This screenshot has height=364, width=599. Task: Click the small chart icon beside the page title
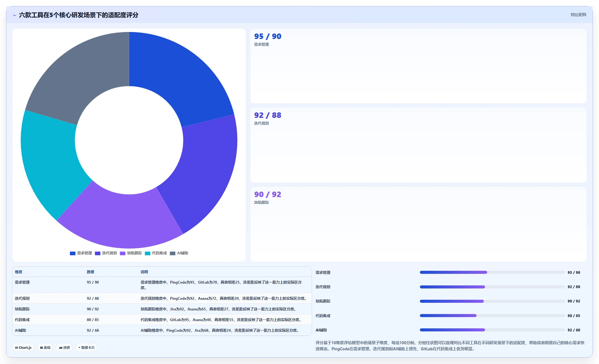(x=14, y=15)
